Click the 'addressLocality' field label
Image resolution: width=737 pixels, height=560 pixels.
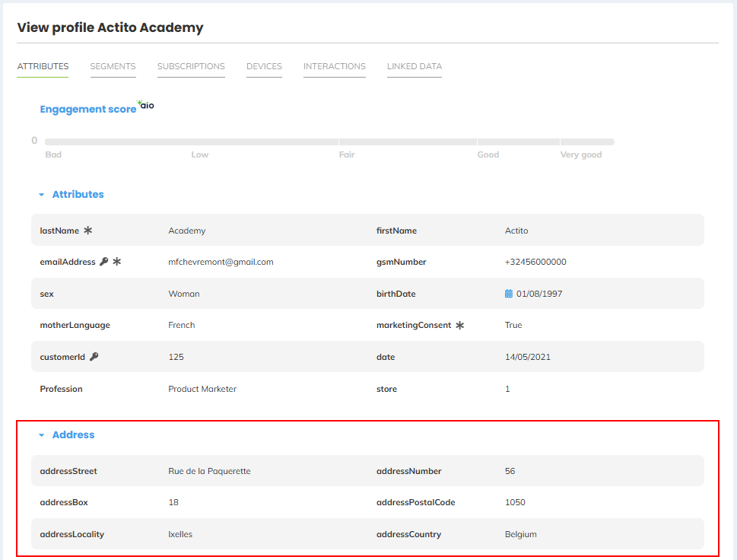72,535
